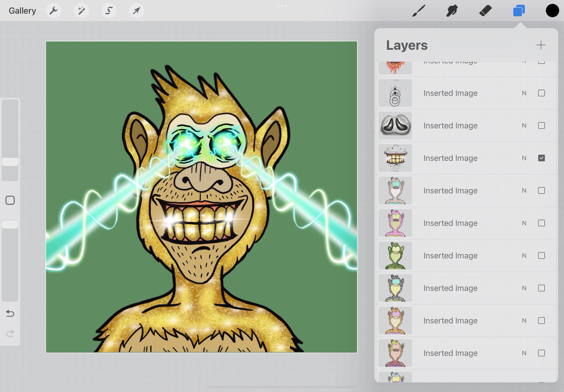Add a new layer with plus icon
The width and height of the screenshot is (564, 392).
tap(541, 45)
